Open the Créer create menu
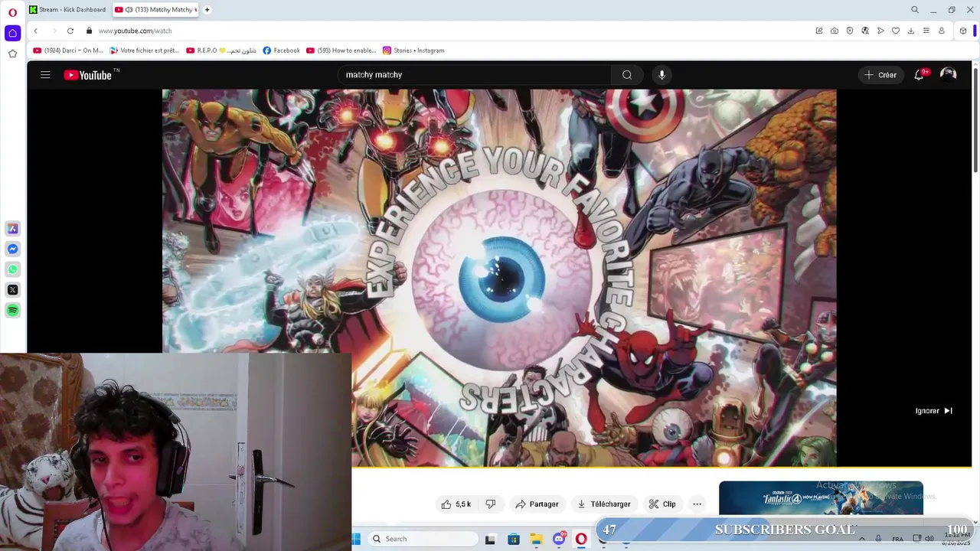This screenshot has width=980, height=551. [x=880, y=75]
